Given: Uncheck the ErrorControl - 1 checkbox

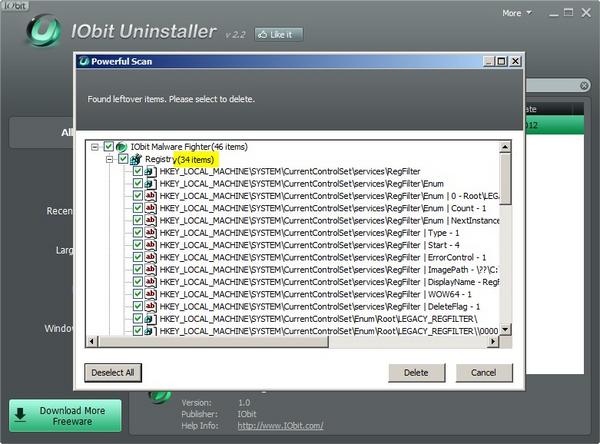Looking at the screenshot, I should click(138, 257).
